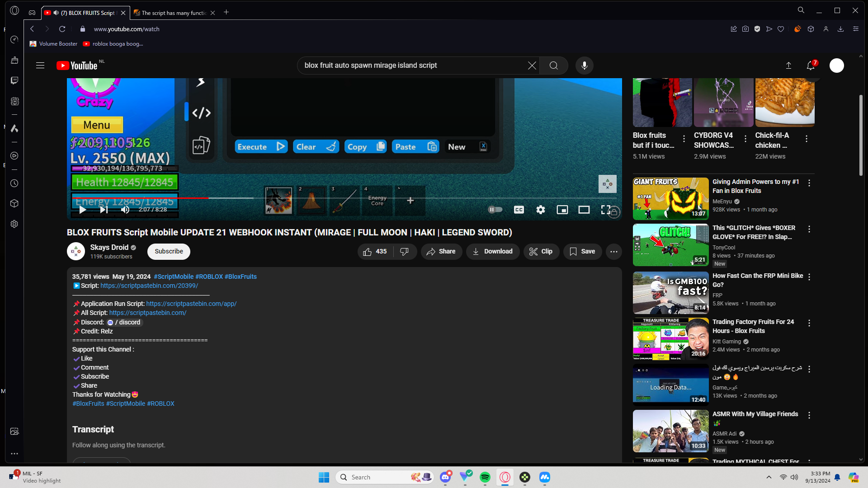Seek on the video progress bar
This screenshot has height=488, width=868.
click(x=344, y=198)
